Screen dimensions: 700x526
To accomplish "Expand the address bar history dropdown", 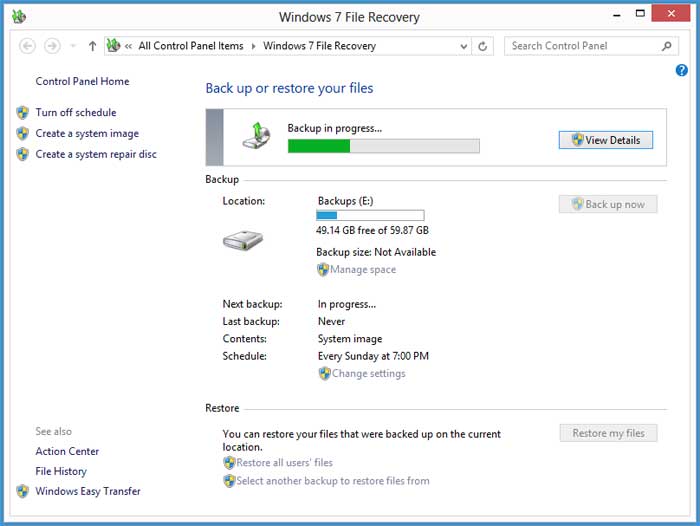I will (x=462, y=46).
